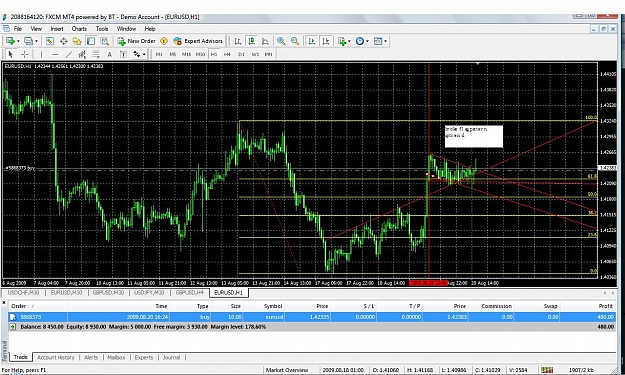Switch timeframe to MN
This screenshot has width=625, height=375.
(x=269, y=54)
